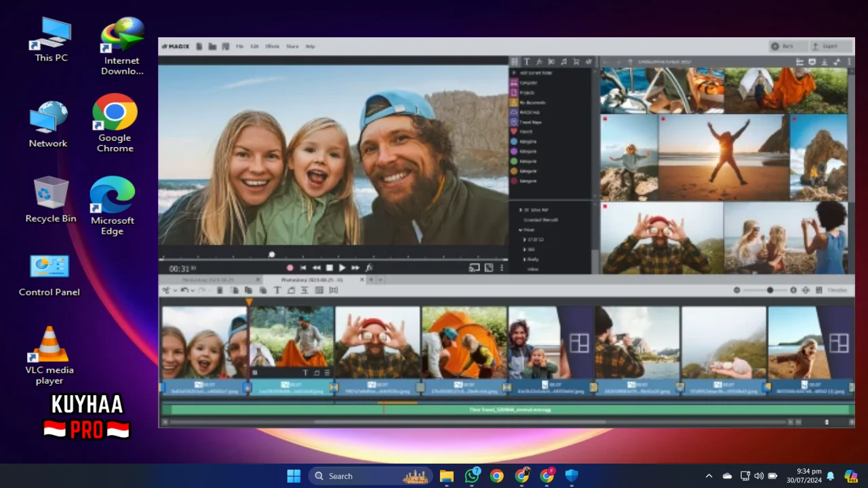Click the green audio track in timeline
The image size is (868, 488).
(x=507, y=409)
